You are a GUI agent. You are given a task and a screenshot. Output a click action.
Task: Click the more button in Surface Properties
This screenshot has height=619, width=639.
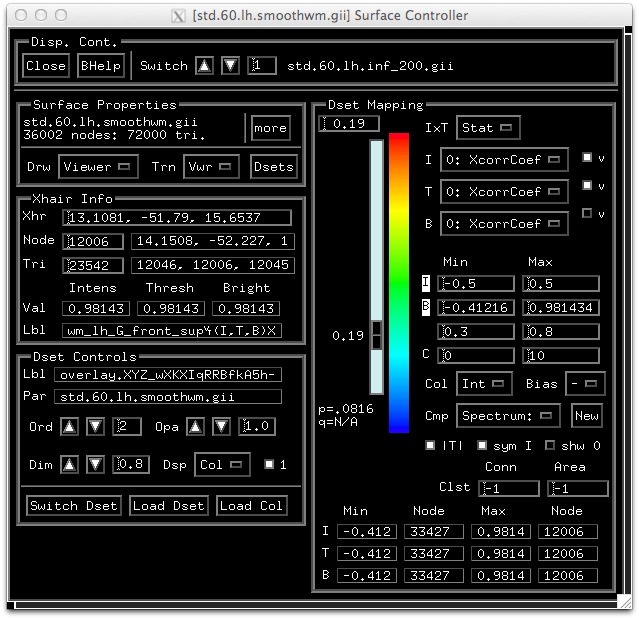coord(271,128)
